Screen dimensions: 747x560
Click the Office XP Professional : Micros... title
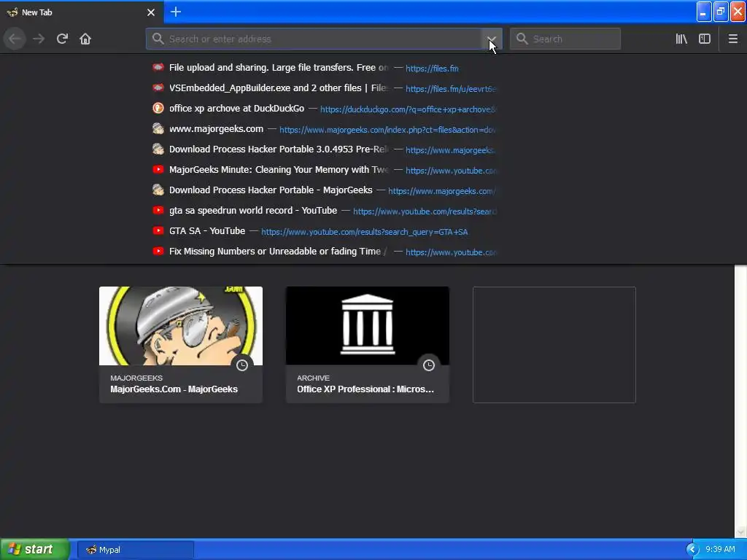[x=365, y=389]
